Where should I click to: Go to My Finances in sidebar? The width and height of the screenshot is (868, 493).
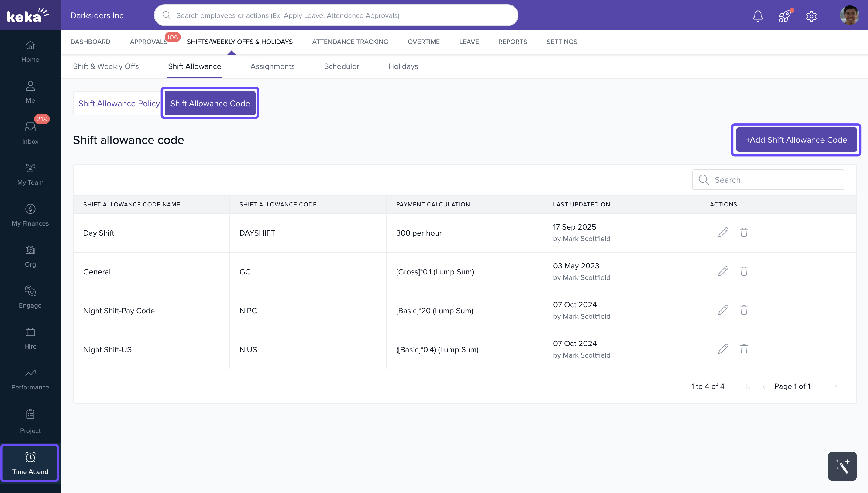(x=30, y=215)
